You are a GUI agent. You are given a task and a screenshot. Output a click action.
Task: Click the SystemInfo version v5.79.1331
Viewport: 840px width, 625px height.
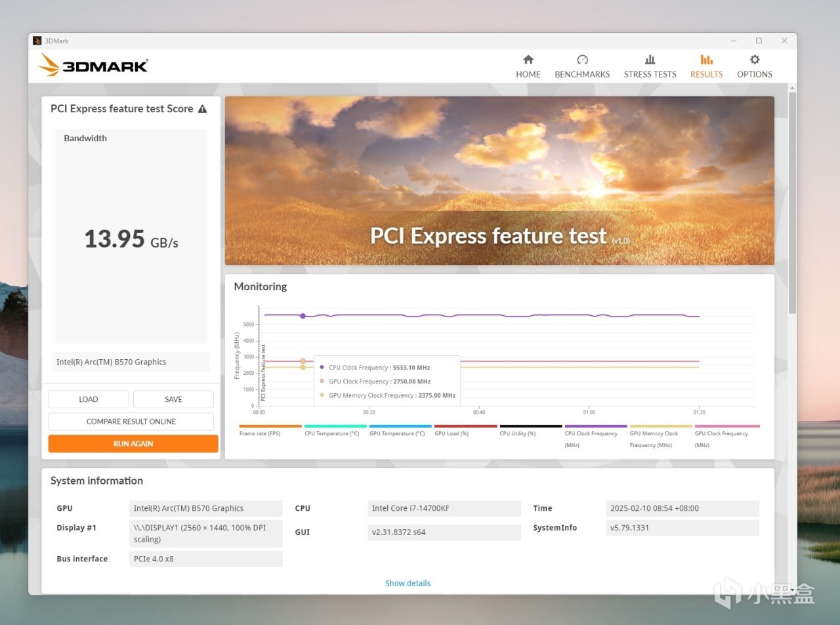click(x=682, y=528)
